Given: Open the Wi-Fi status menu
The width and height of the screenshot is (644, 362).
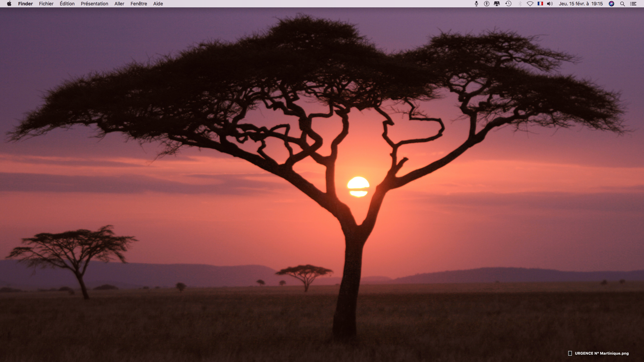Looking at the screenshot, I should pos(530,4).
